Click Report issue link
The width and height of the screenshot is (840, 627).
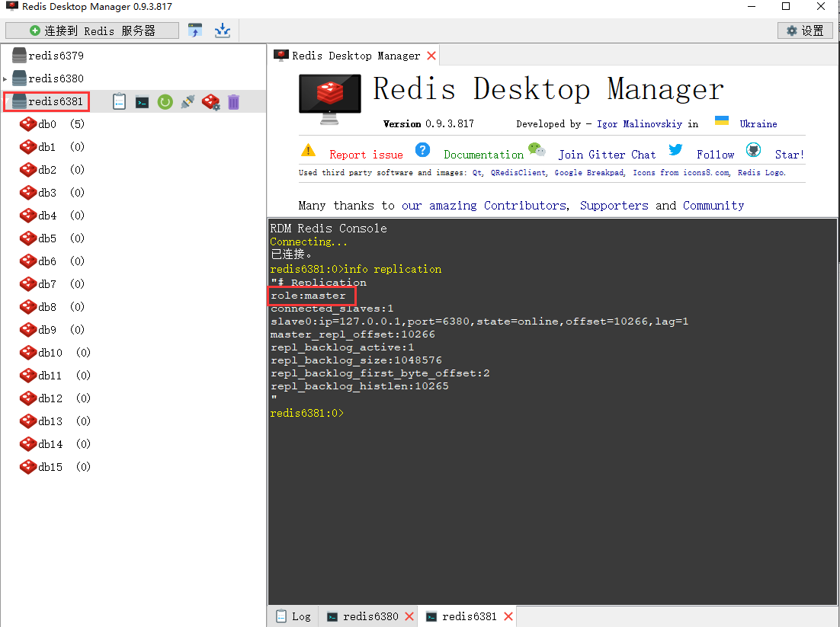pyautogui.click(x=366, y=155)
